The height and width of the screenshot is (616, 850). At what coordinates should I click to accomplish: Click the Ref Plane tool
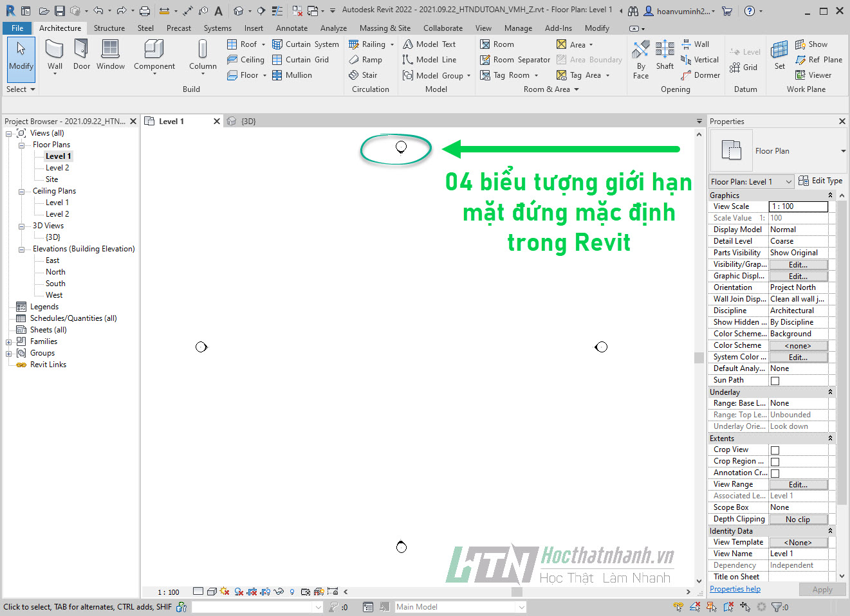click(818, 60)
